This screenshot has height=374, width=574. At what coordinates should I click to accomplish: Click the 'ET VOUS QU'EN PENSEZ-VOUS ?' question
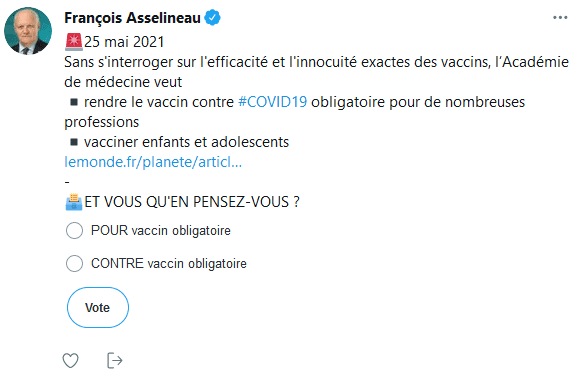[192, 202]
